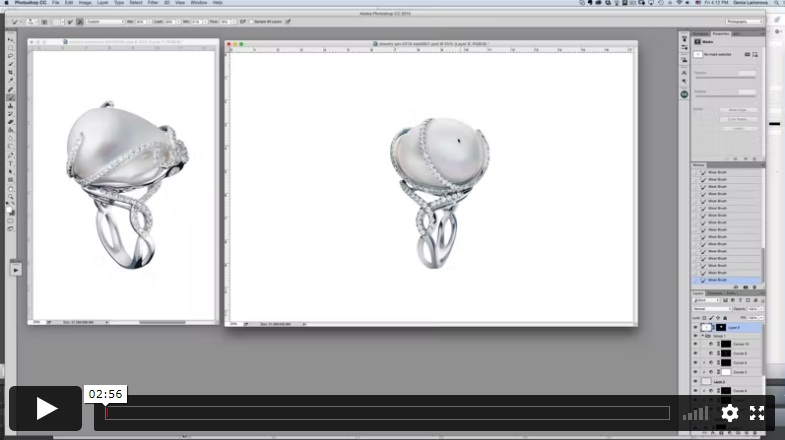Select the Move tool
785x440 pixels.
pos(11,40)
